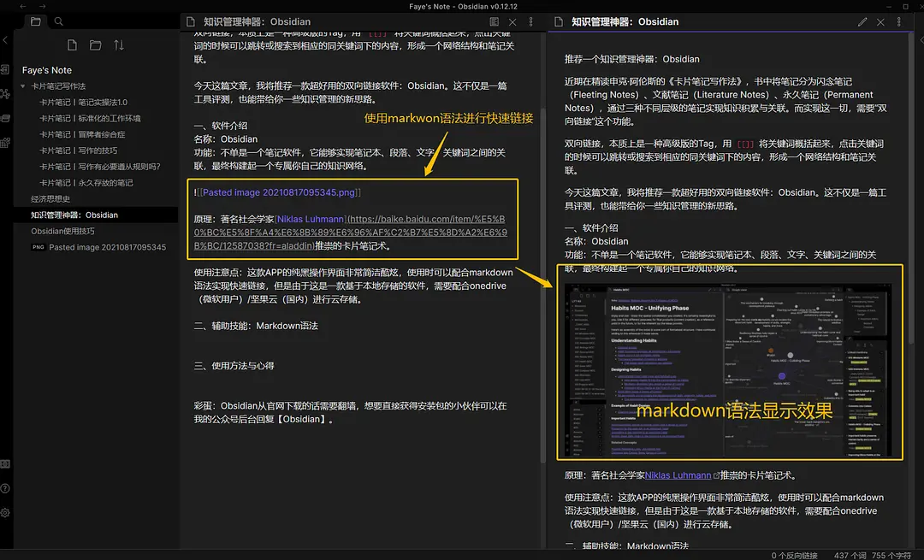
Task: Click the 437 个词 word count
Action: pos(850,555)
